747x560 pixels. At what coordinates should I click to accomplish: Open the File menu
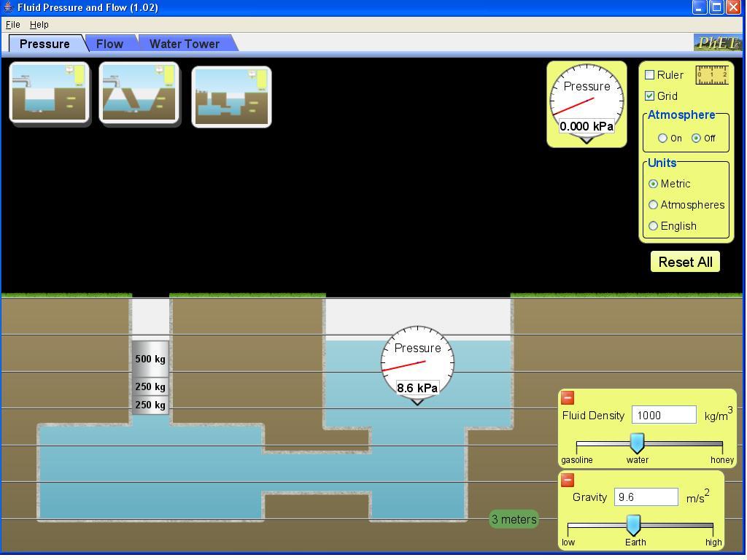click(12, 24)
